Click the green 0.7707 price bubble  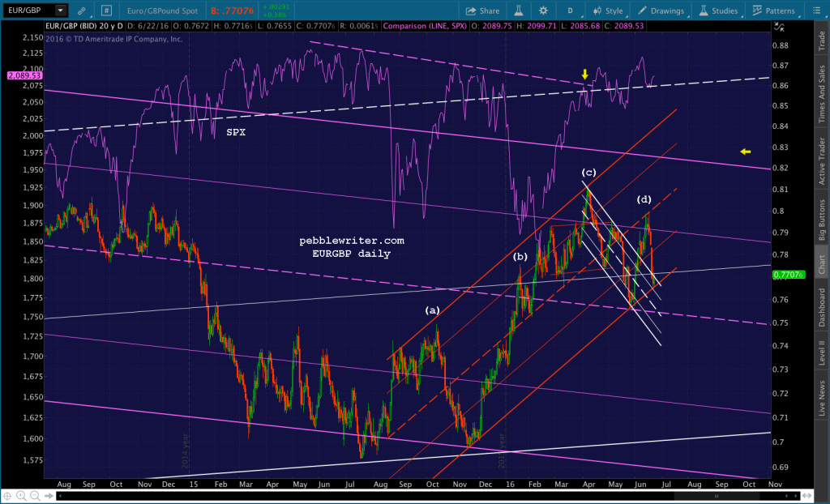pos(789,274)
